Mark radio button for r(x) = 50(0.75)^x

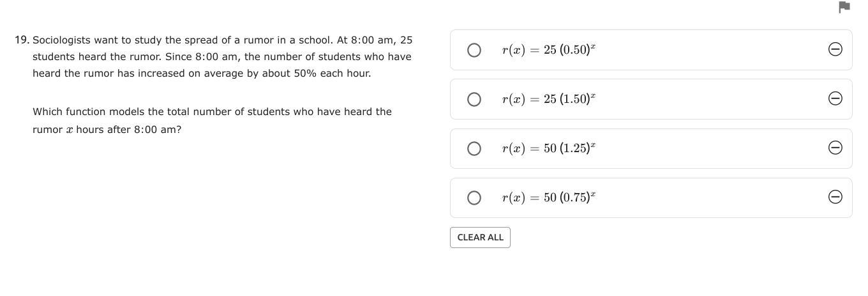tap(474, 198)
